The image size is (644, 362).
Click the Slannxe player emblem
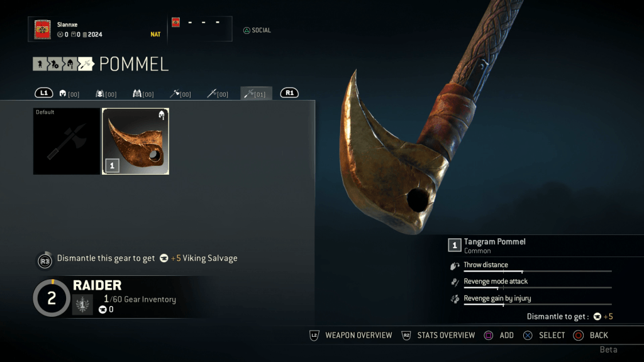42,29
